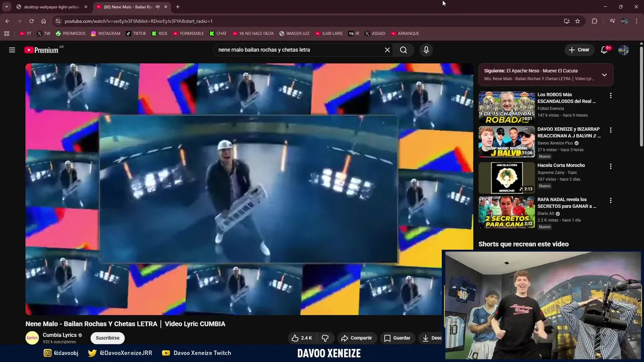Open the browser extensions puzzle icon
The height and width of the screenshot is (362, 644).
pos(595,21)
